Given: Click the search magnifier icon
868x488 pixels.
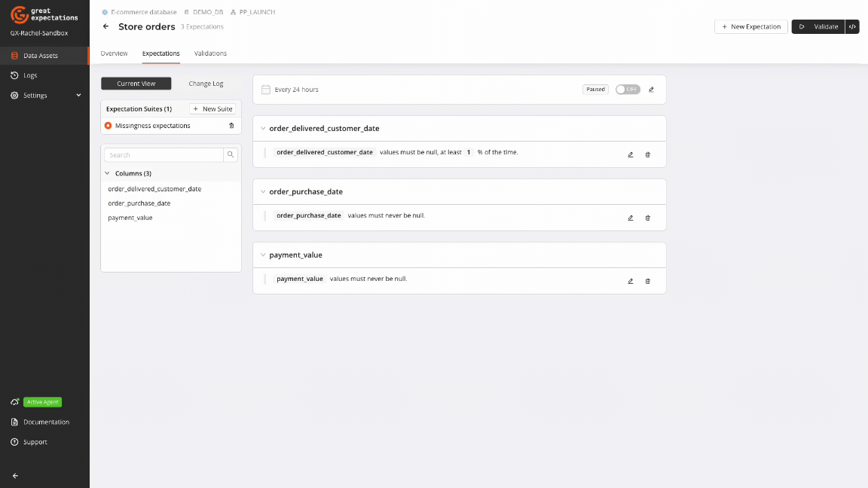Looking at the screenshot, I should [x=231, y=154].
